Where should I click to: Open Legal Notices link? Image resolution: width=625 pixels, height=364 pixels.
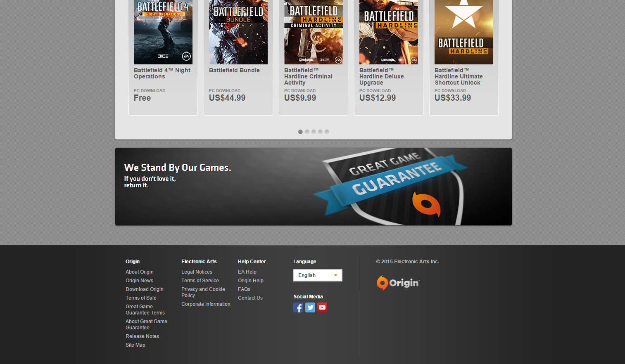[197, 272]
